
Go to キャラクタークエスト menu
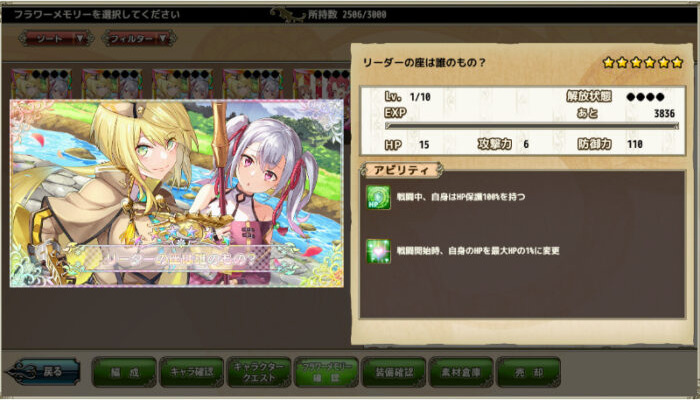(x=259, y=372)
